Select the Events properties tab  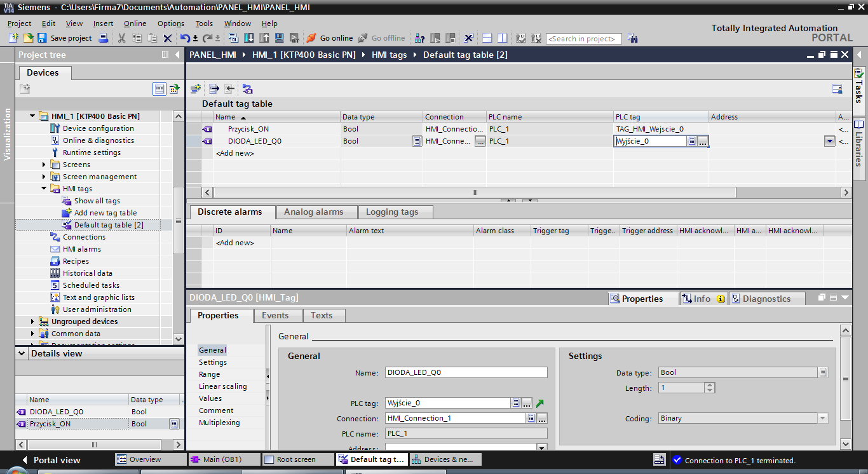click(275, 315)
